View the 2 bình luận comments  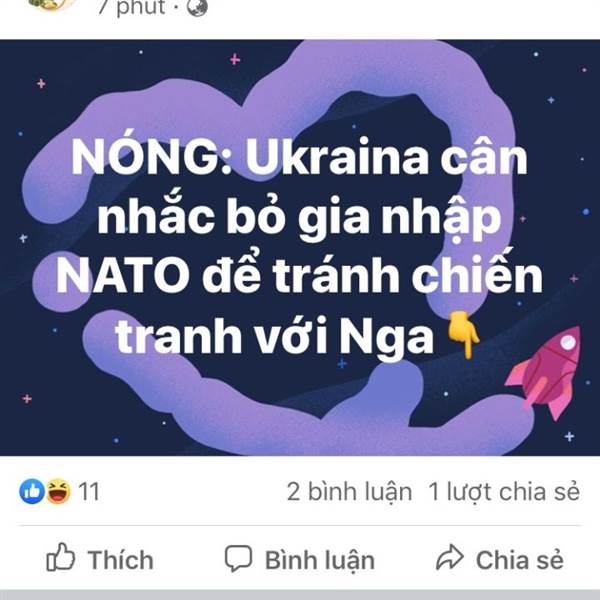click(x=349, y=491)
